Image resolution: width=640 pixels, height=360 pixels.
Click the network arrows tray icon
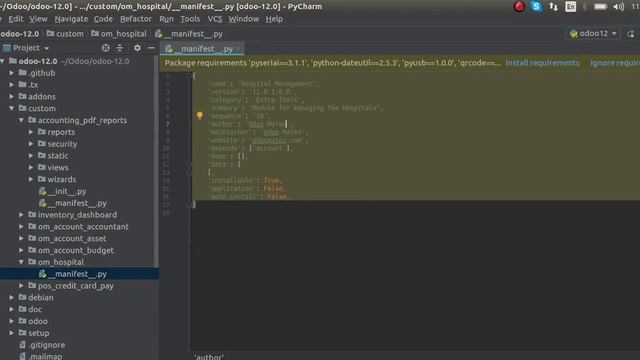553,7
